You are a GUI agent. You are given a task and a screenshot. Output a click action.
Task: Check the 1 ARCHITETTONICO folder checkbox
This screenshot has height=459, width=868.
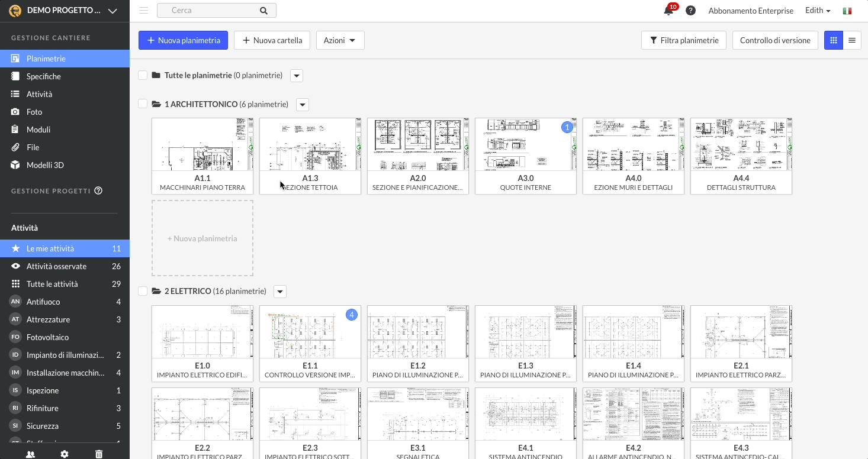(143, 104)
